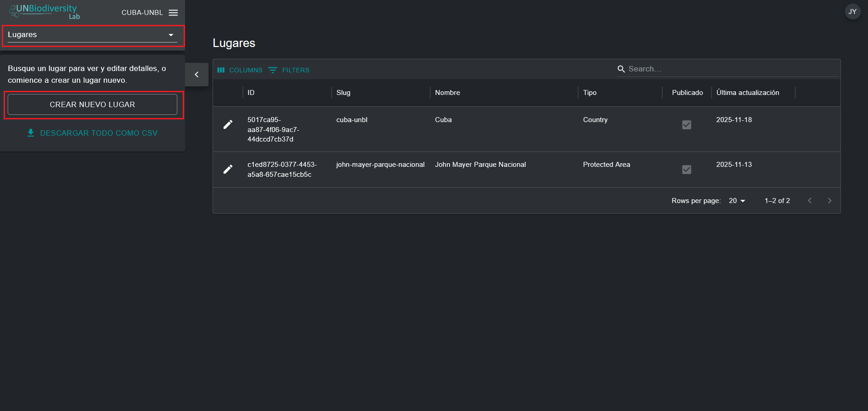Change Rows per page from 20
Image resolution: width=868 pixels, height=411 pixels.
pos(736,201)
